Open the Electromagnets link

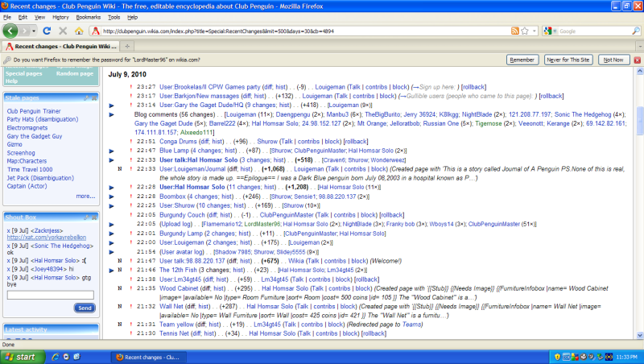(27, 128)
